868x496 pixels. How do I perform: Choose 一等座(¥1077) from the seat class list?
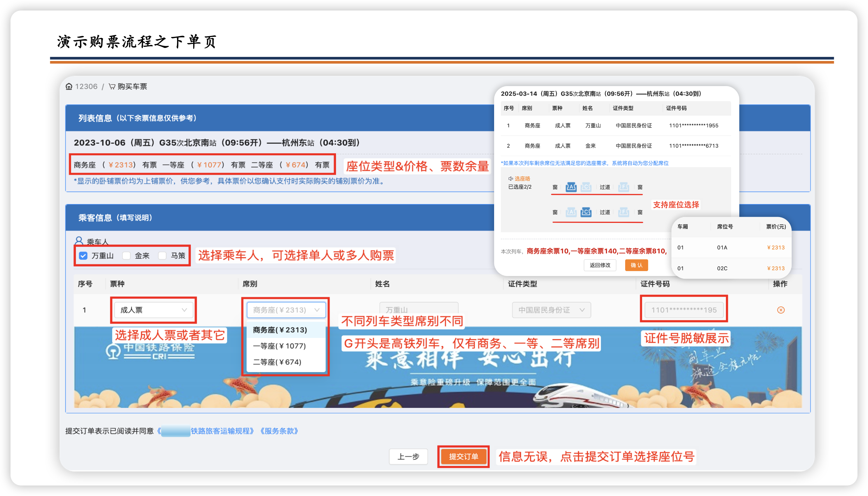[x=286, y=346]
